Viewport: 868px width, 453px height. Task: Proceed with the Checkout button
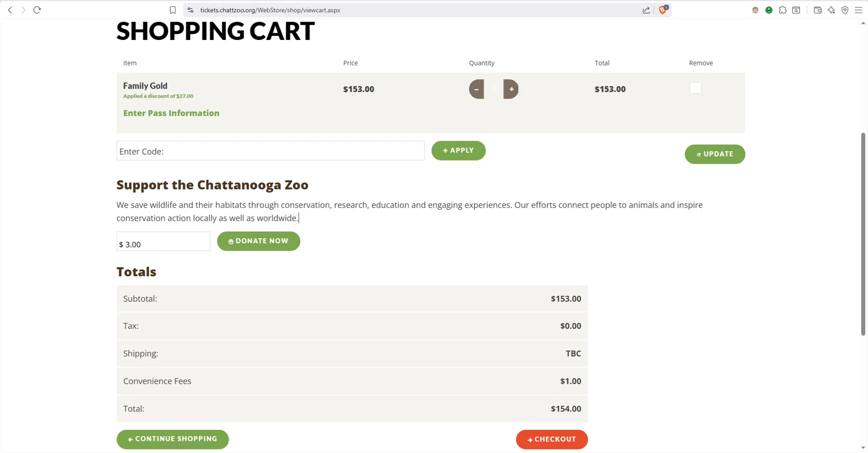click(552, 439)
